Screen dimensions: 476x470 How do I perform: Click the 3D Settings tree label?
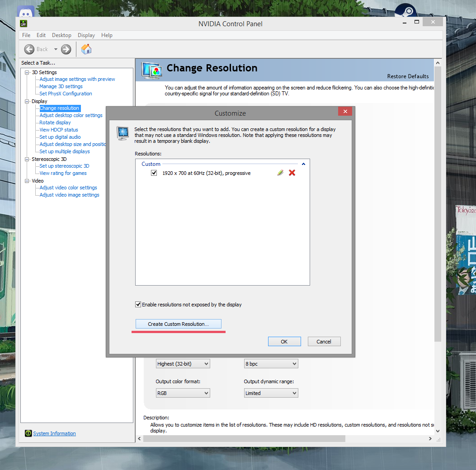tap(44, 72)
